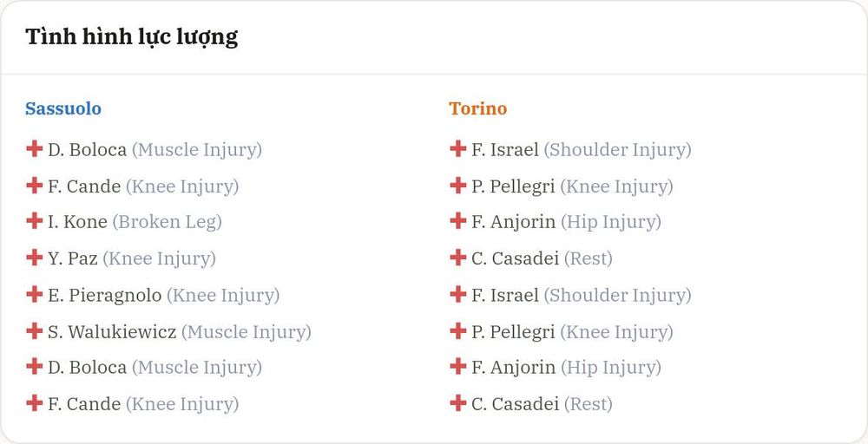The height and width of the screenshot is (444, 868).
Task: Click Knee Injury note beside E. Pieragnolo
Action: click(223, 295)
